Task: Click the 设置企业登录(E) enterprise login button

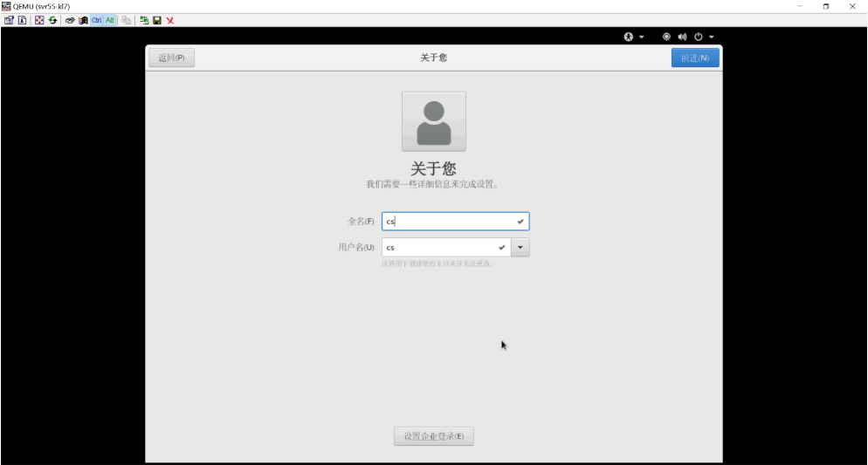Action: tap(434, 436)
